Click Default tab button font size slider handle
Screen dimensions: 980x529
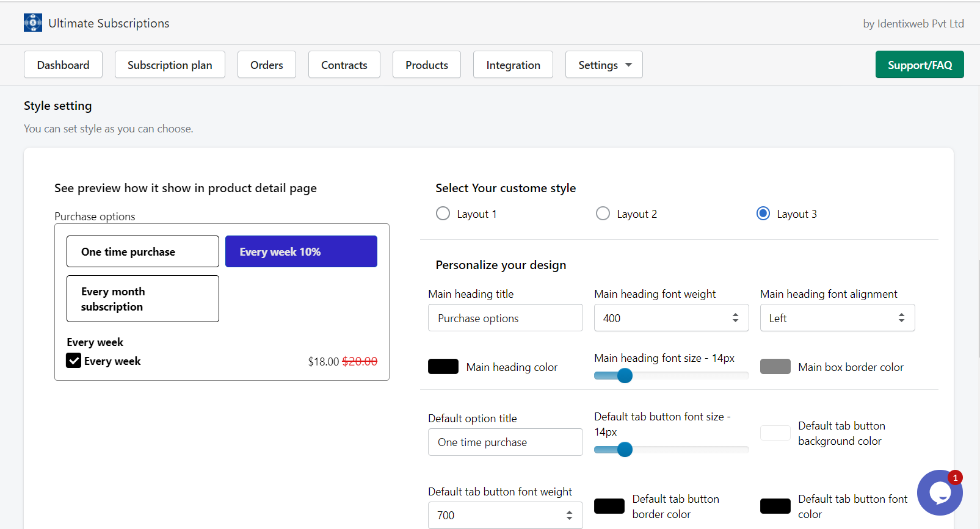click(x=625, y=450)
